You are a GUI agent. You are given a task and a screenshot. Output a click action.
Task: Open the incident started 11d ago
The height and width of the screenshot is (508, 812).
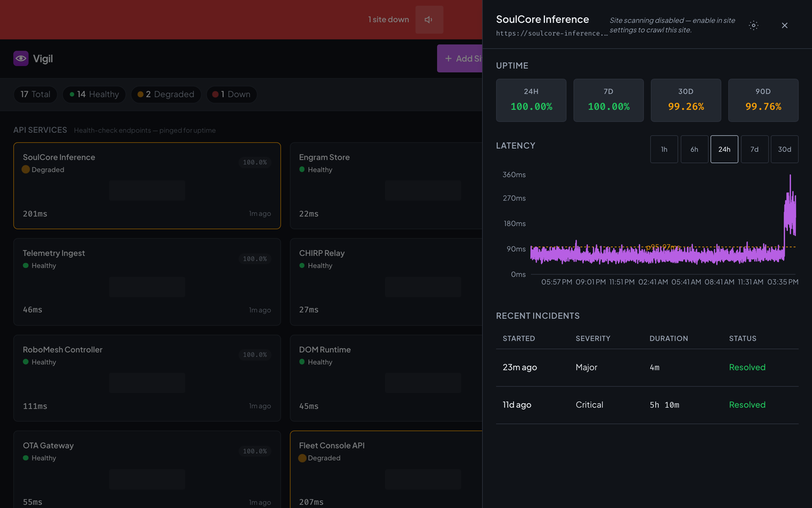pyautogui.click(x=647, y=405)
